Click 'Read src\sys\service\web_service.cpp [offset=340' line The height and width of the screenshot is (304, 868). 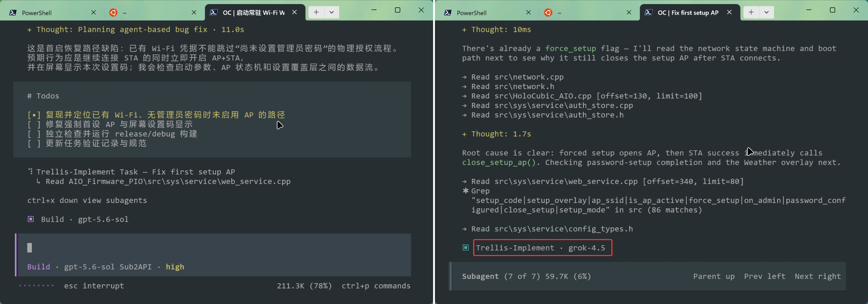coord(603,181)
